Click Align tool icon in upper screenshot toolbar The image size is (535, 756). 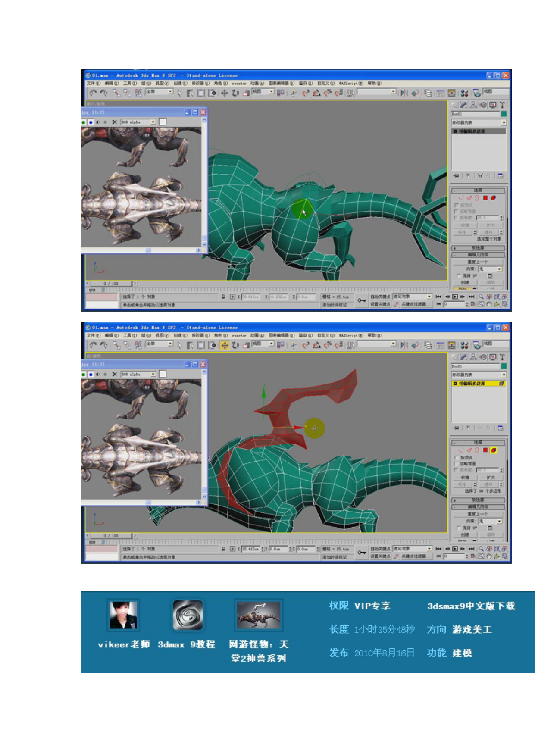415,93
